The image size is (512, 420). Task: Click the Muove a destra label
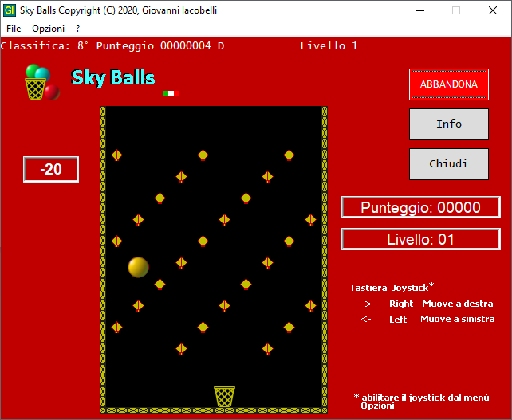pyautogui.click(x=458, y=304)
